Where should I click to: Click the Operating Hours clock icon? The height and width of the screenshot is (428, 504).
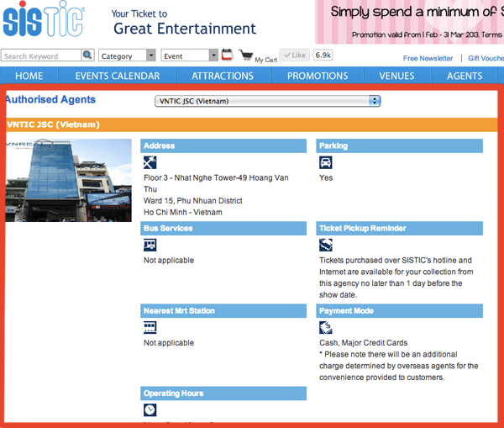pyautogui.click(x=150, y=410)
